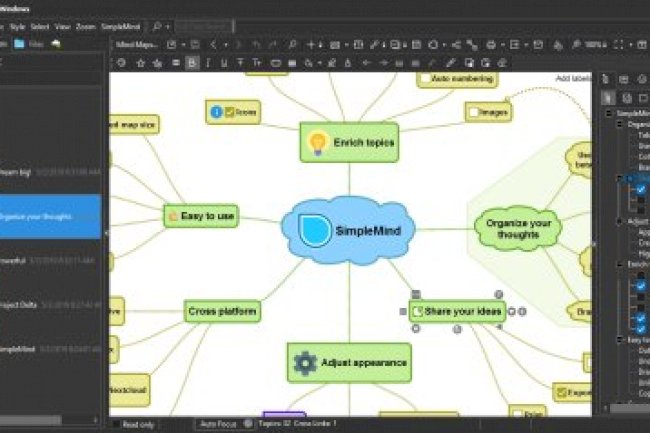Collapse the SimpleMind root in outline panel
650x433 pixels.
609,113
